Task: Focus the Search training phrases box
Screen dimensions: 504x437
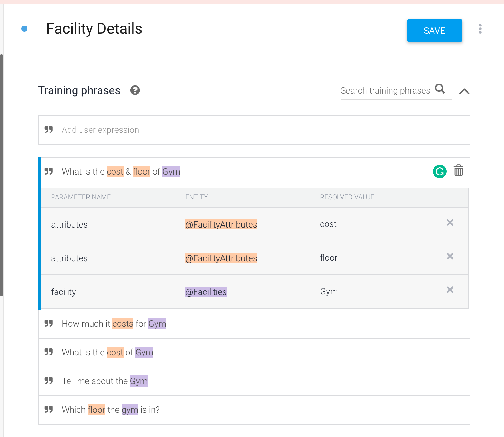Action: 385,91
